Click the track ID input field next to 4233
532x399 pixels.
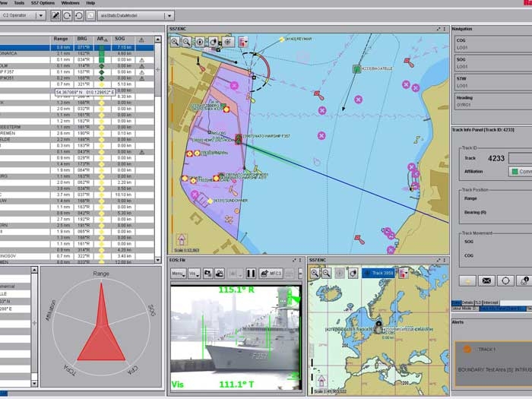521,158
